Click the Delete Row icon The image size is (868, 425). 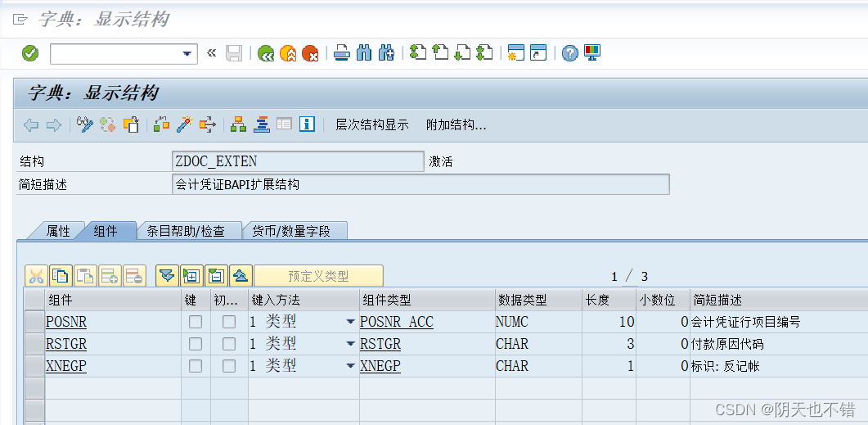(134, 275)
